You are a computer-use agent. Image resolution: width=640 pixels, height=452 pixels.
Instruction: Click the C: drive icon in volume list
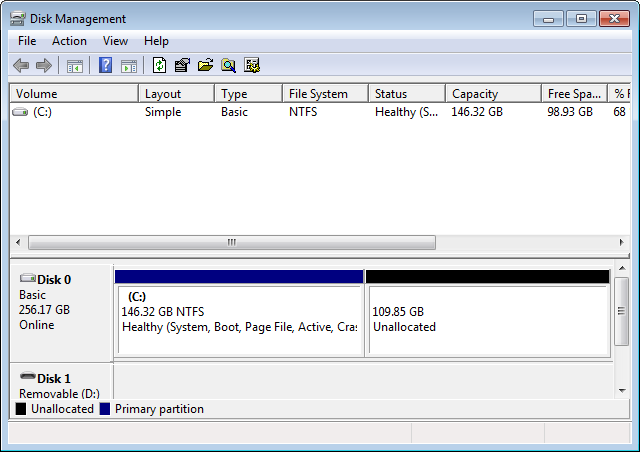(20, 111)
